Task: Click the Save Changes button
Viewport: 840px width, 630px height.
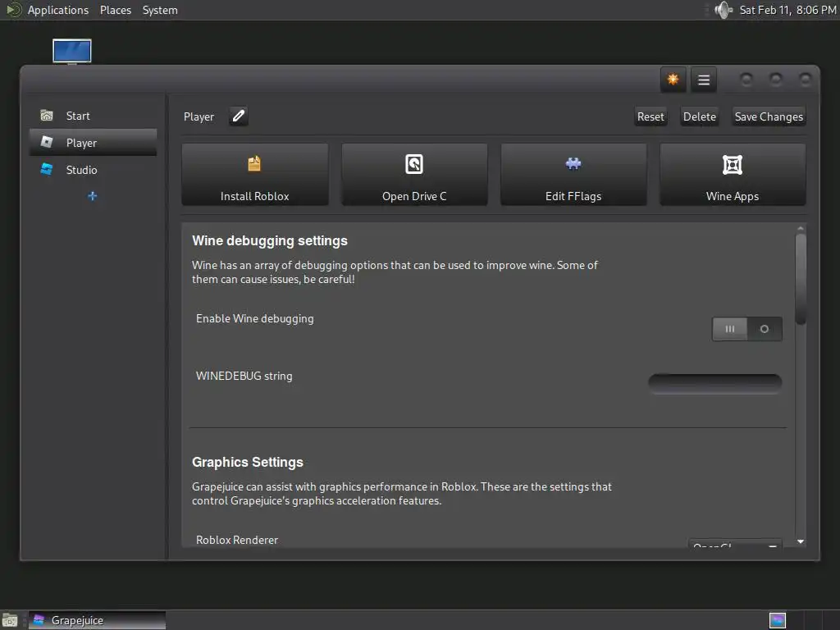Action: (x=769, y=116)
